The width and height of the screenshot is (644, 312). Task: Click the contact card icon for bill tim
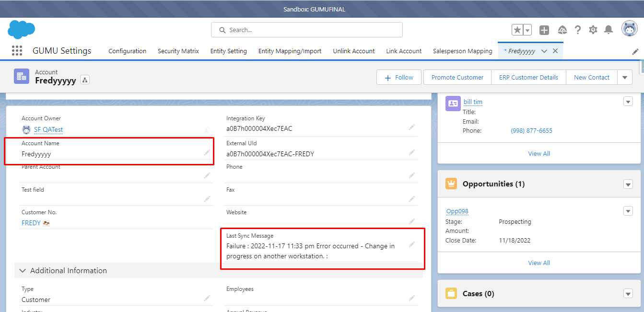453,103
